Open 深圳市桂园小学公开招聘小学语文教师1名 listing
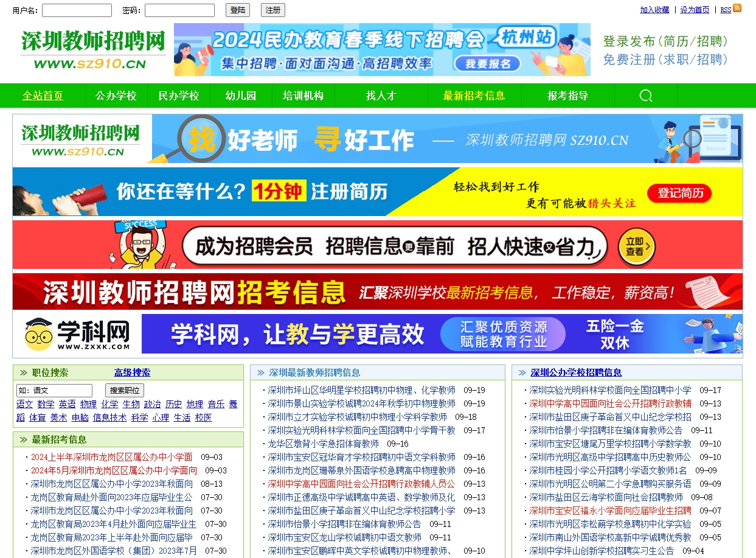Screen dimensions: 756x558 coord(609,470)
